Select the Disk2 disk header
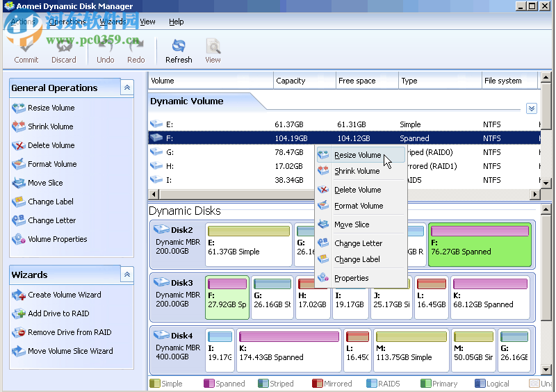556x392 pixels. pyautogui.click(x=178, y=245)
